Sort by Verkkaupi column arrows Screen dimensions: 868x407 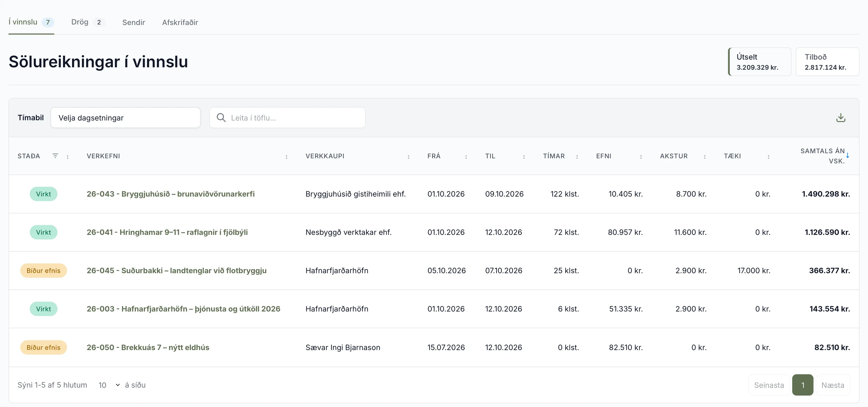(x=408, y=157)
